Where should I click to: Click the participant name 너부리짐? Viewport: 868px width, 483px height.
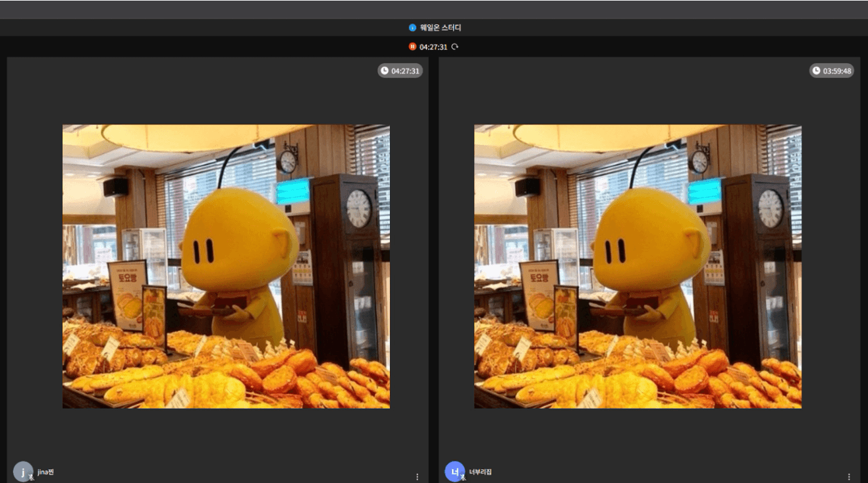[480, 472]
